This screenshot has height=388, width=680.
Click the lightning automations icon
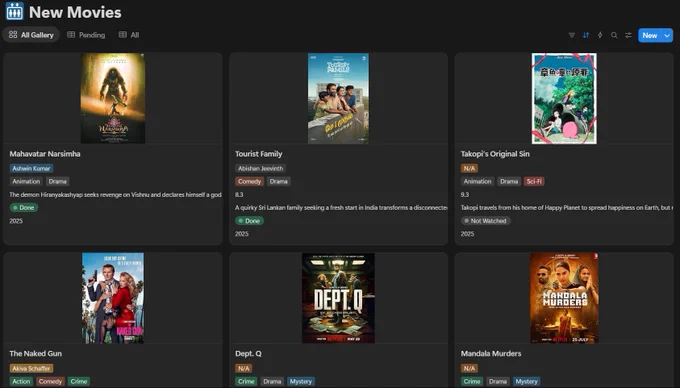pyautogui.click(x=600, y=35)
